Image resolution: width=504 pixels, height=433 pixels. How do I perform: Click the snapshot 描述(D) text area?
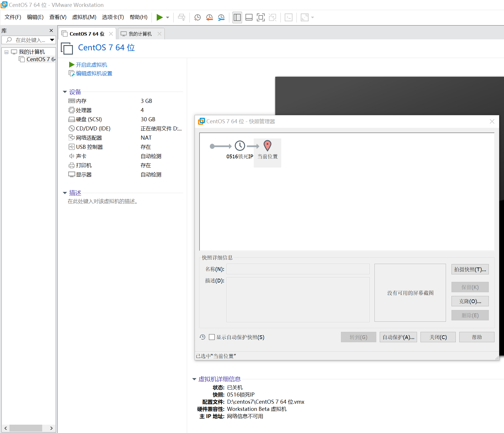pyautogui.click(x=298, y=299)
